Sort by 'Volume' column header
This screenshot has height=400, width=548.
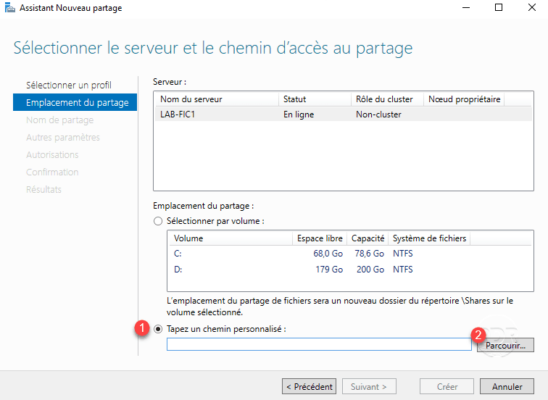pyautogui.click(x=231, y=239)
